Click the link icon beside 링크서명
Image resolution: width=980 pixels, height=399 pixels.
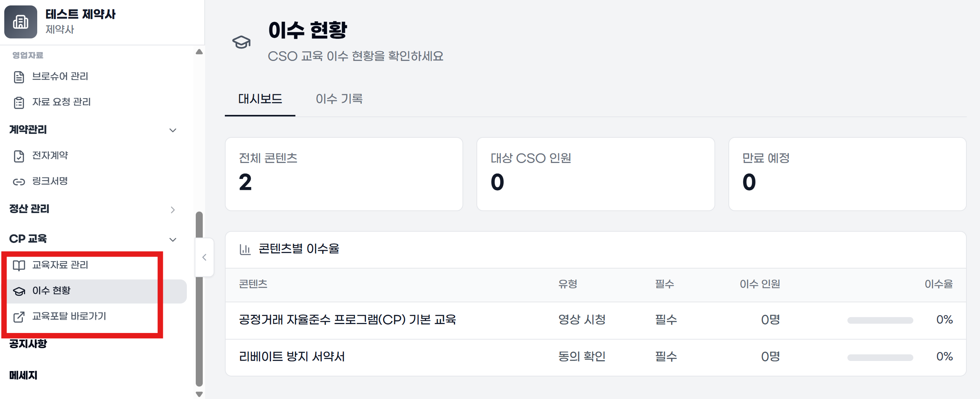coord(19,181)
